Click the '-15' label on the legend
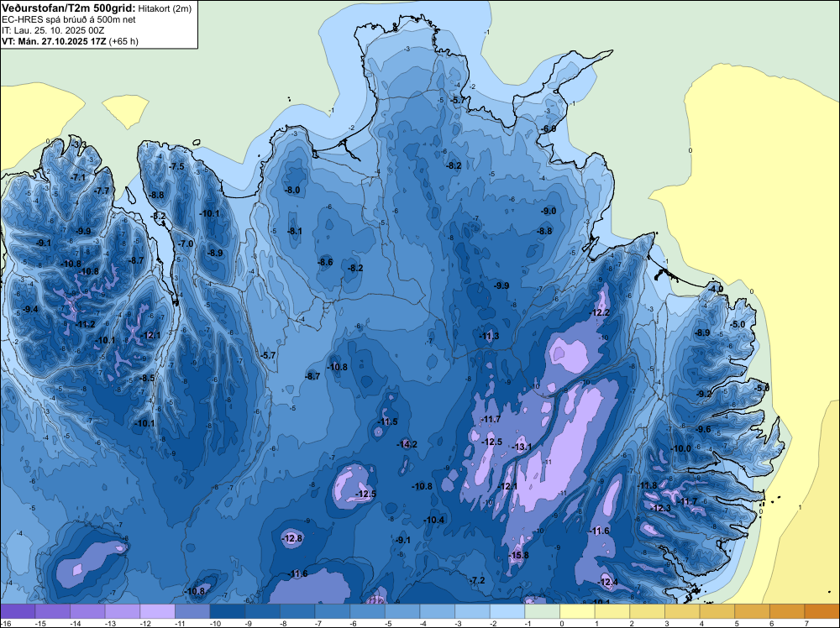Screen dimensions: 840x628 (40, 624)
